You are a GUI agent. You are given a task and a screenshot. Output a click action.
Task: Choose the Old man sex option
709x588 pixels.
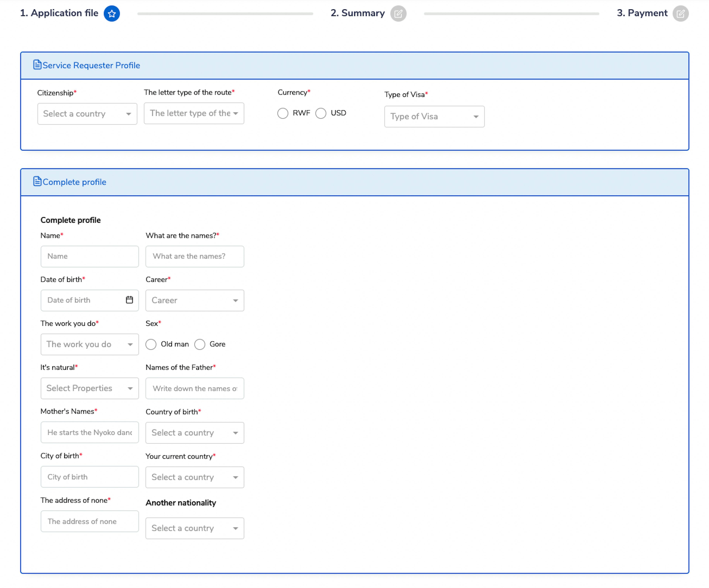(x=151, y=344)
